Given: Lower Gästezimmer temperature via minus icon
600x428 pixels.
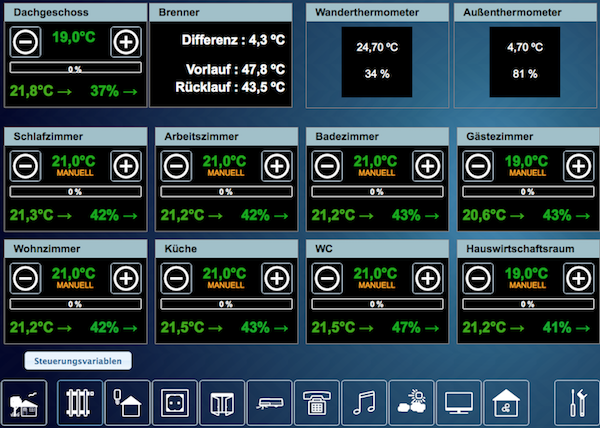Looking at the screenshot, I should pos(478,166).
